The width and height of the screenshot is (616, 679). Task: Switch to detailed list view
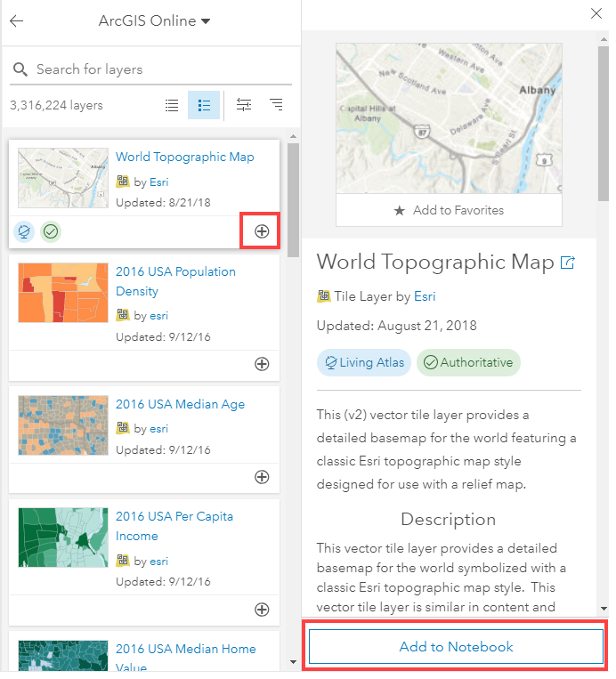point(204,105)
